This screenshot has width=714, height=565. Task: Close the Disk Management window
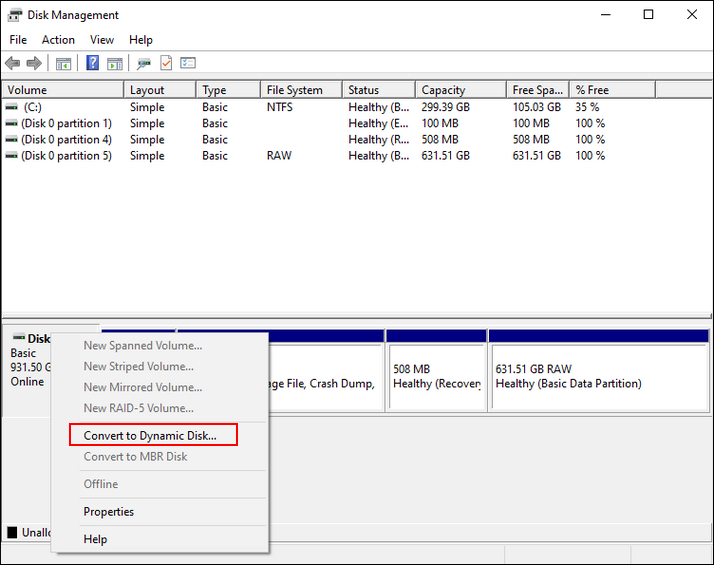tap(692, 15)
